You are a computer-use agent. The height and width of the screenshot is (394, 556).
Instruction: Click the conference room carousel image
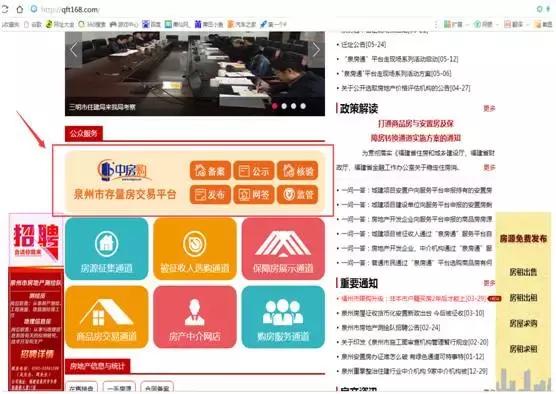pos(195,74)
